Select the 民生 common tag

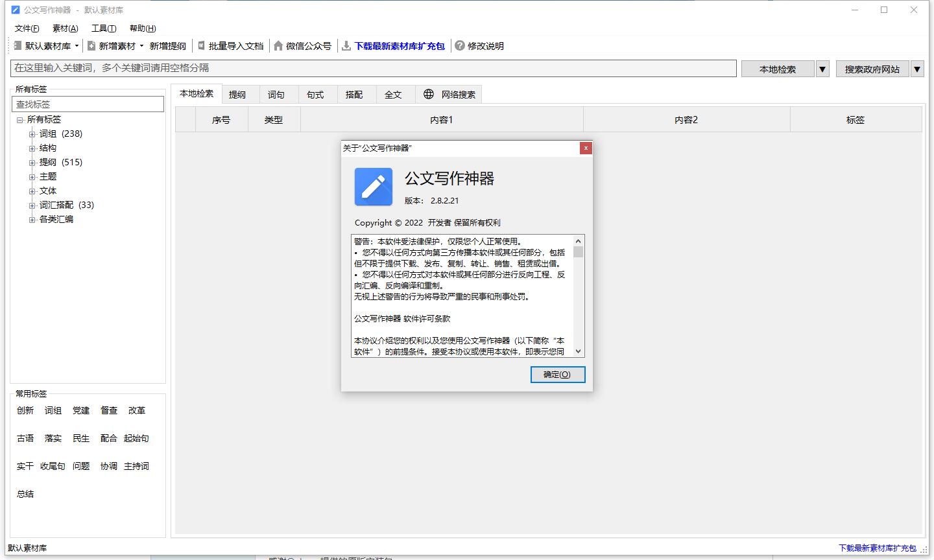click(x=81, y=438)
